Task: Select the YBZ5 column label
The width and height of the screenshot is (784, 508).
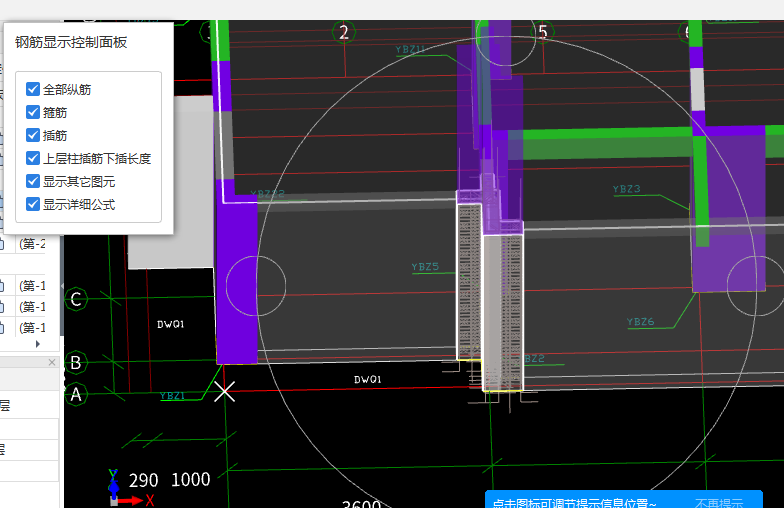Action: click(425, 267)
